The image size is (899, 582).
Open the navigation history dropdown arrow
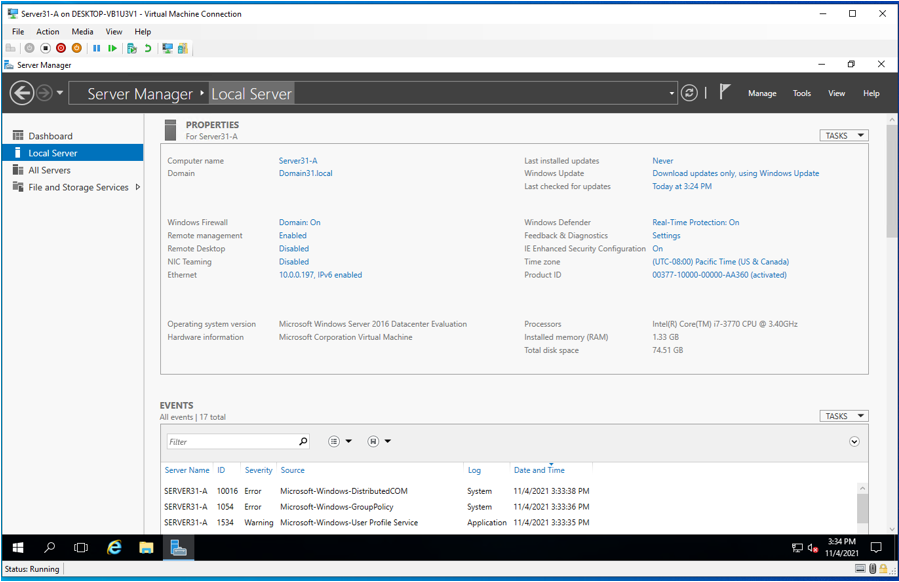click(x=60, y=93)
